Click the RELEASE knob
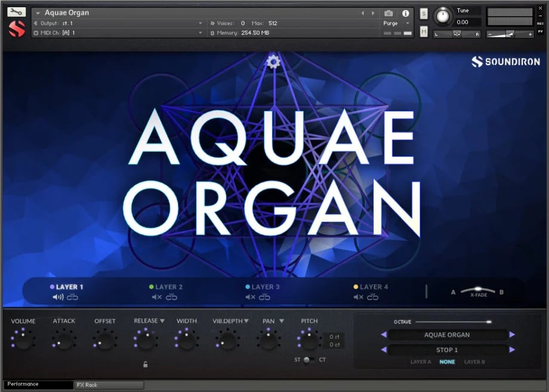This screenshot has height=392, width=549. click(x=145, y=341)
